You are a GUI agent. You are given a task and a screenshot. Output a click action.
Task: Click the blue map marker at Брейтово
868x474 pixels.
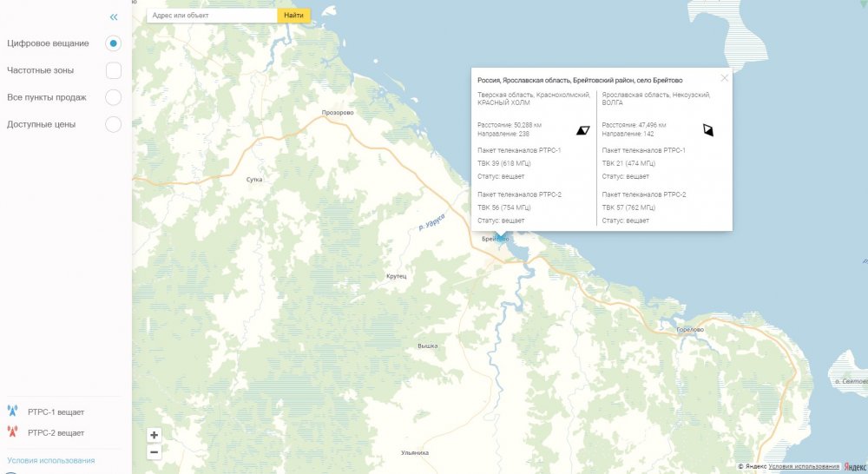pyautogui.click(x=502, y=235)
